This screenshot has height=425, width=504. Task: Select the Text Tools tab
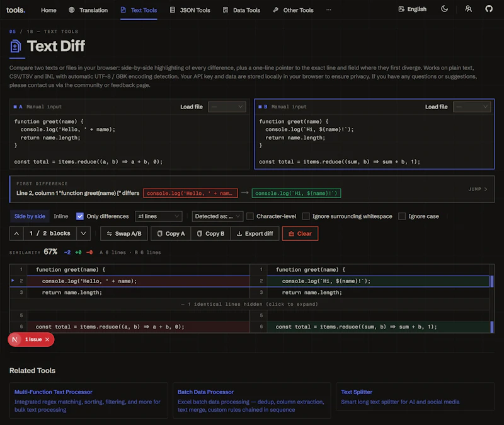(x=139, y=10)
